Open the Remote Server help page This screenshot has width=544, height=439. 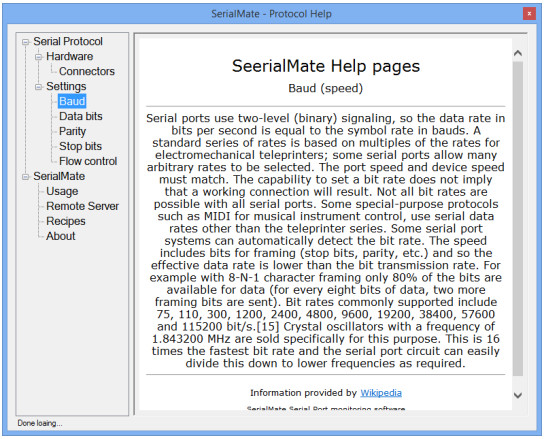82,206
